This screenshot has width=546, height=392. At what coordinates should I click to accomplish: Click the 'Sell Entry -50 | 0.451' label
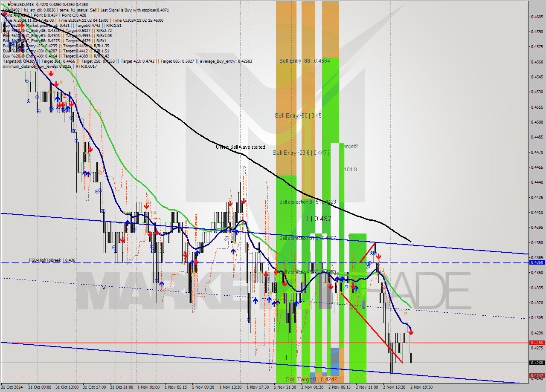point(299,115)
